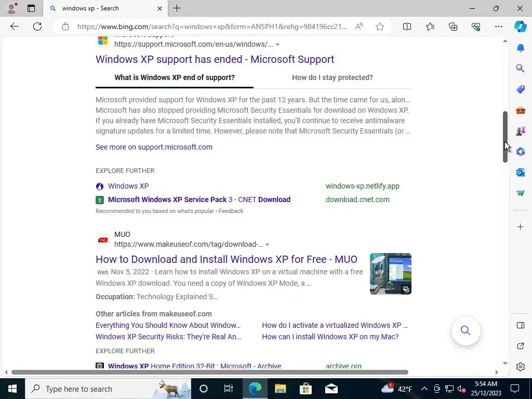This screenshot has height=399, width=532.
Task: Open the tab actions menu icon
Action: coord(31,8)
